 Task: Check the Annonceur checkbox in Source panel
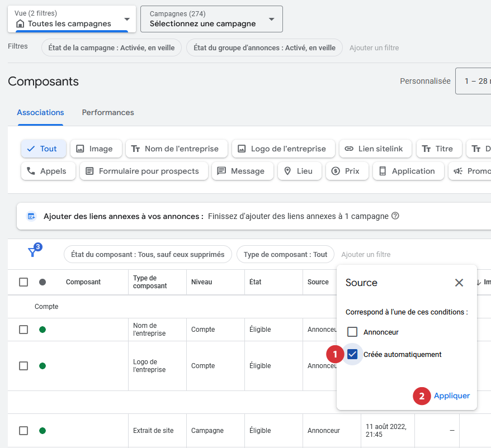[x=352, y=332]
